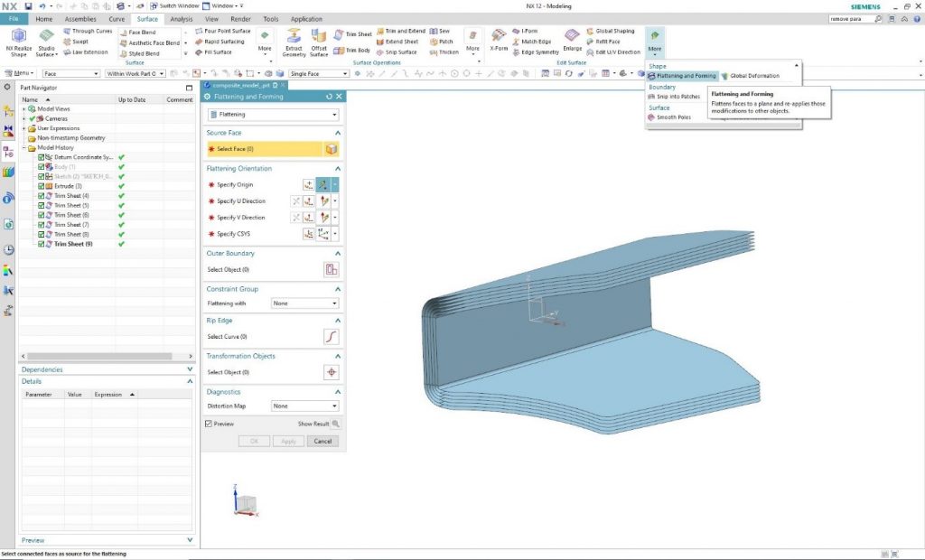Click the NX Realize Shape icon

pos(18,37)
